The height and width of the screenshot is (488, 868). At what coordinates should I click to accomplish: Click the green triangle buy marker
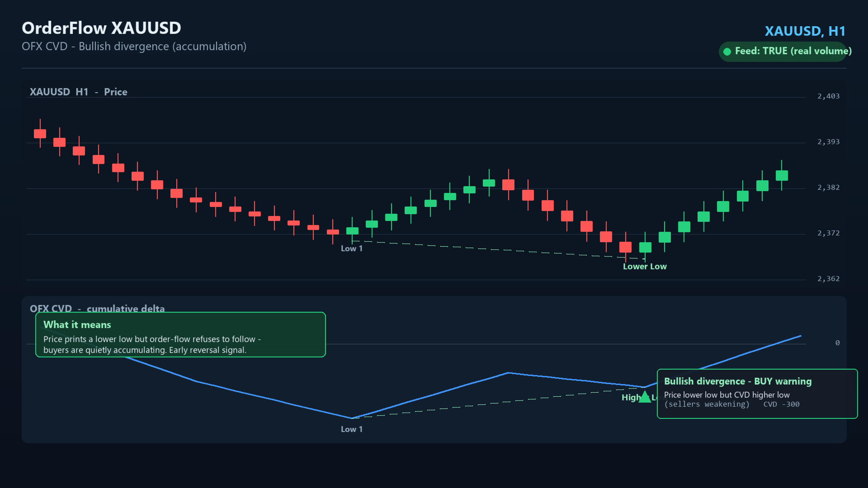(x=645, y=397)
